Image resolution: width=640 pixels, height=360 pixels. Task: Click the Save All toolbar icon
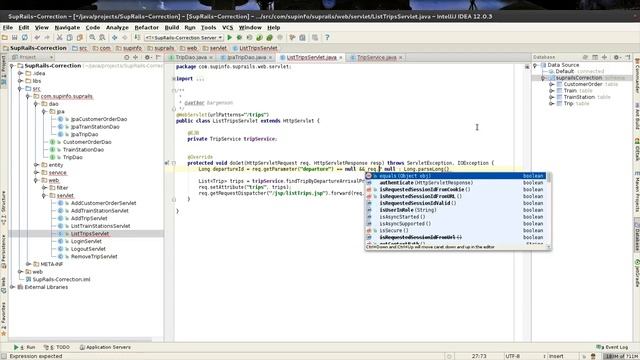[15, 38]
